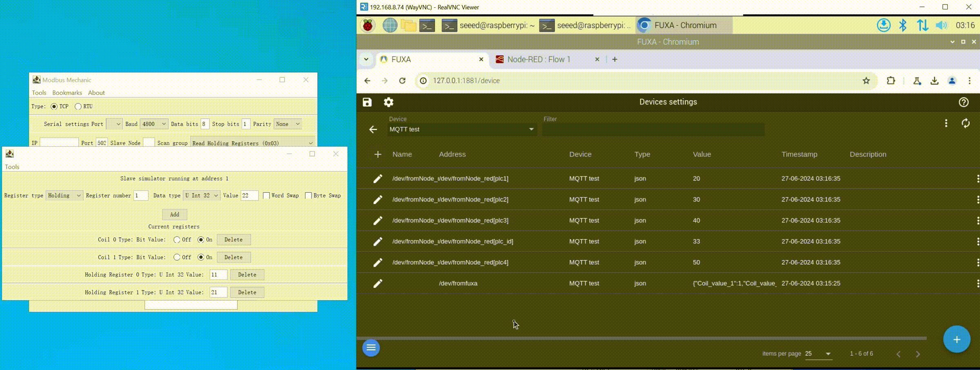The height and width of the screenshot is (370, 980).
Task: Click the blue add floating button
Action: (x=956, y=339)
